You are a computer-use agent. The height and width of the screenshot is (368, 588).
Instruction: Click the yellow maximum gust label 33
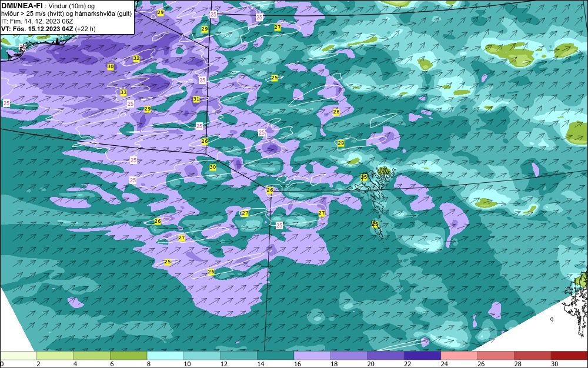point(123,92)
